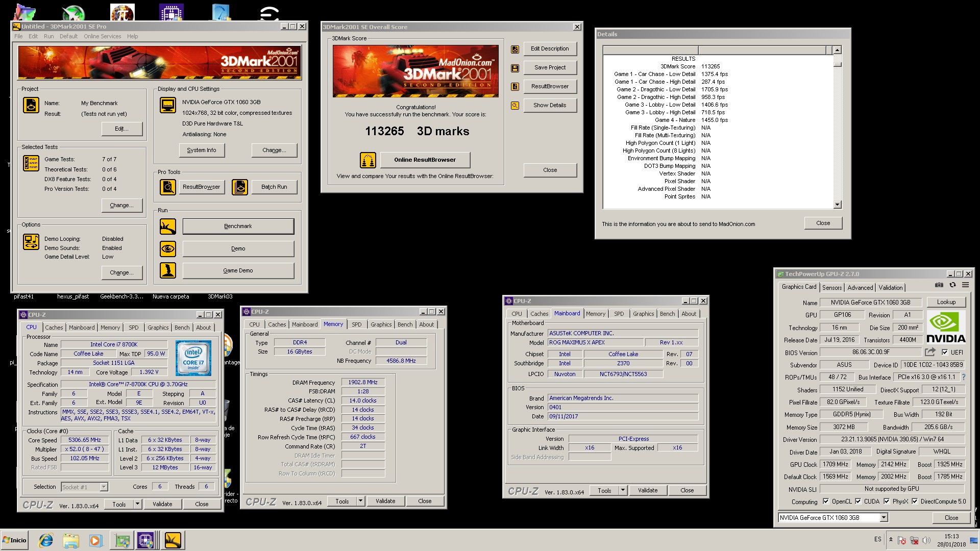Click the eye icon next to Demo
Viewport: 980px width, 551px height.
click(x=168, y=249)
